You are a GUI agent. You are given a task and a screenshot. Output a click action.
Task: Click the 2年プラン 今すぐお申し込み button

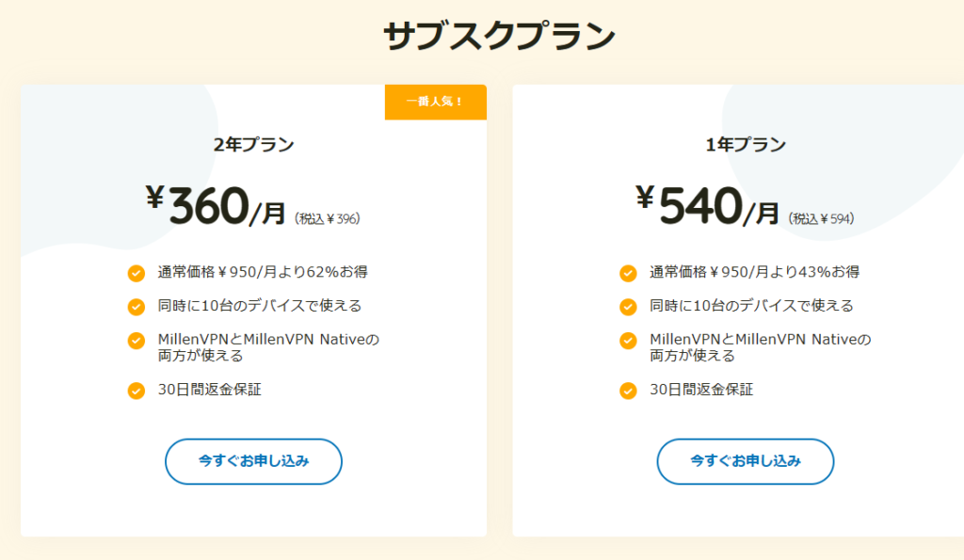253,461
